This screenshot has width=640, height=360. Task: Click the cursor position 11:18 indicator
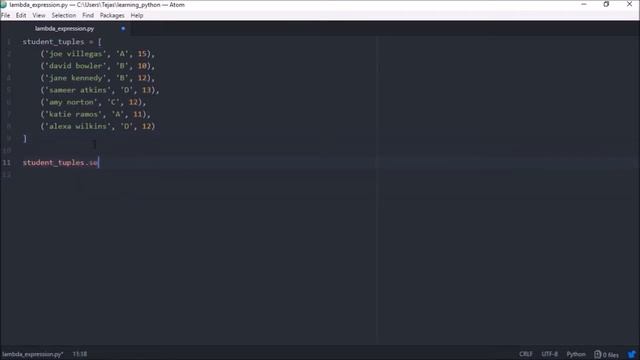pyautogui.click(x=80, y=354)
